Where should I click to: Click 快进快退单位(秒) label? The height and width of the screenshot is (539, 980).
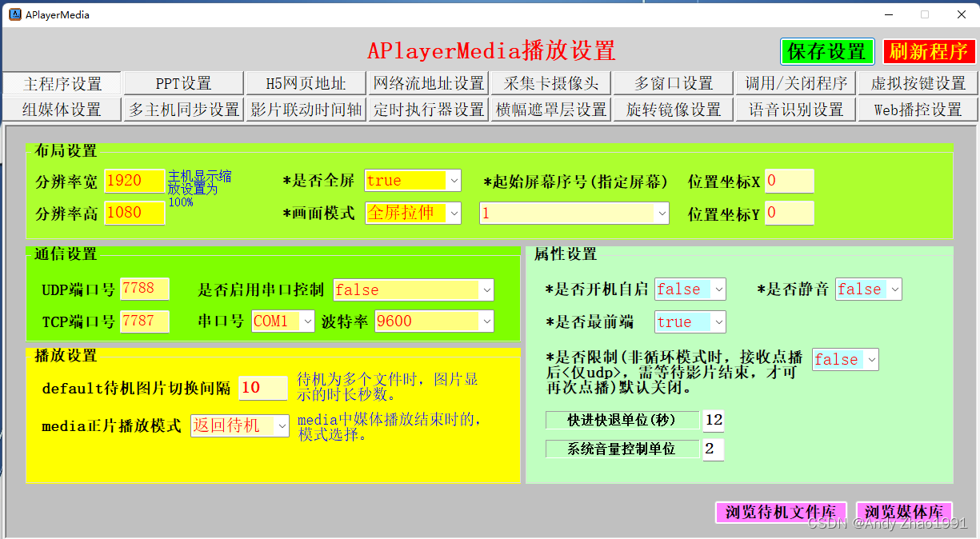pyautogui.click(x=622, y=420)
